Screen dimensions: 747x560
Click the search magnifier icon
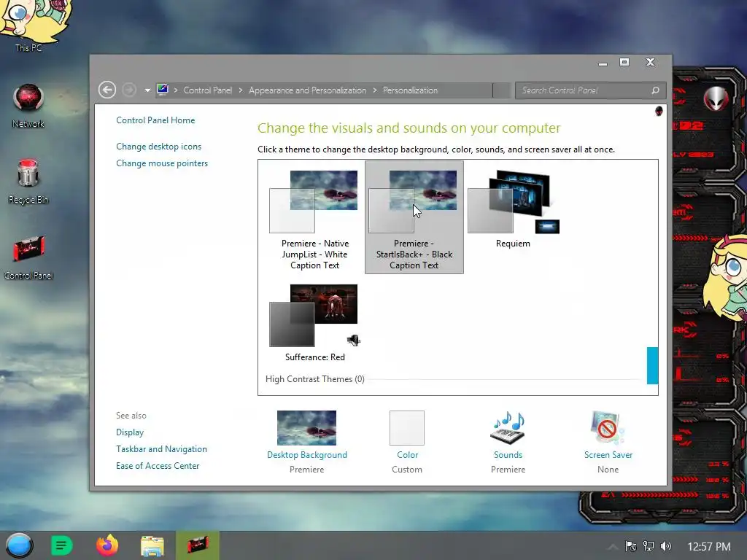pos(656,90)
